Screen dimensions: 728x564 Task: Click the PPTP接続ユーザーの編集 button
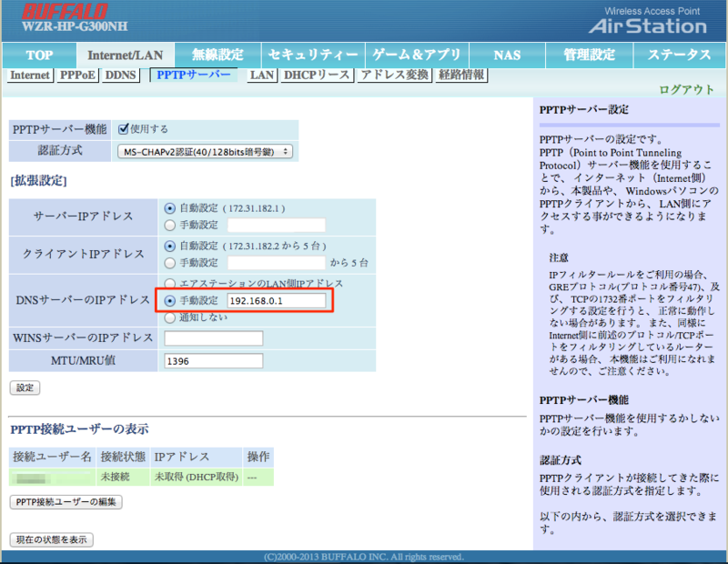point(66,502)
